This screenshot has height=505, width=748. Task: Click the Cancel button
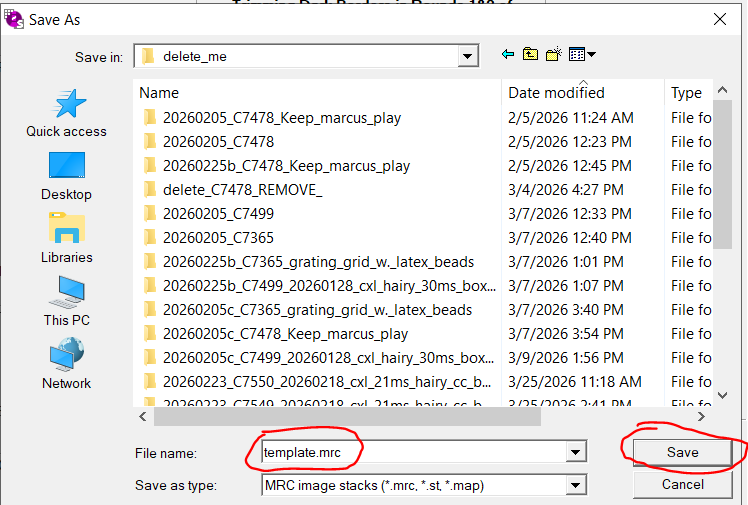tap(682, 484)
